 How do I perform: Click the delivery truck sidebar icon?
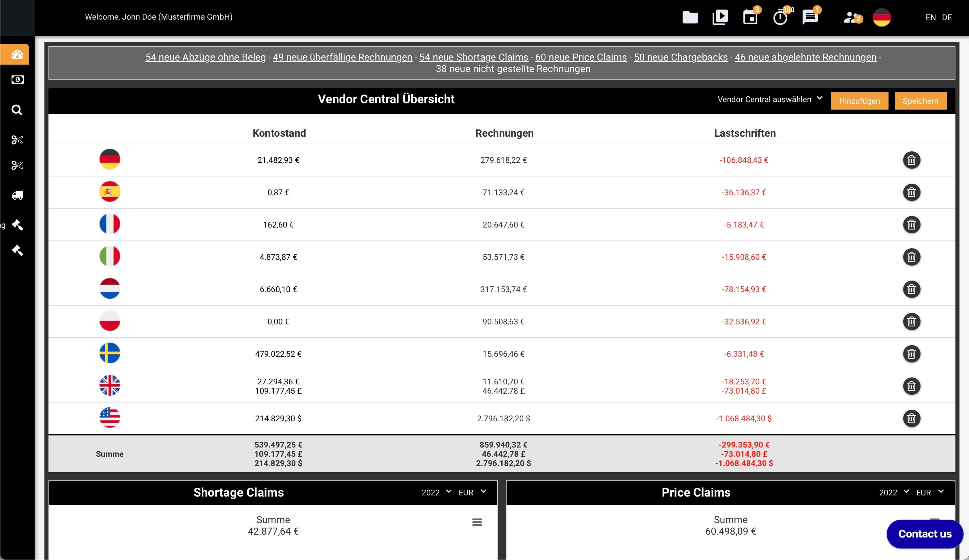coord(17,196)
